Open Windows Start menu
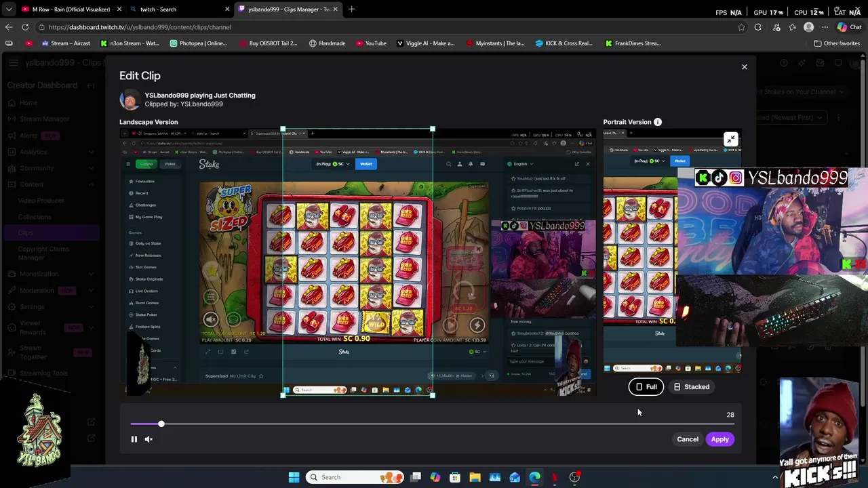 click(294, 477)
